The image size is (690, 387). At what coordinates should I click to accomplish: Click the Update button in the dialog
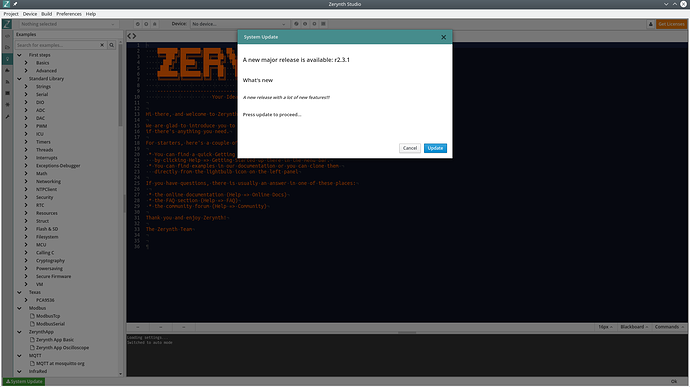pyautogui.click(x=435, y=148)
